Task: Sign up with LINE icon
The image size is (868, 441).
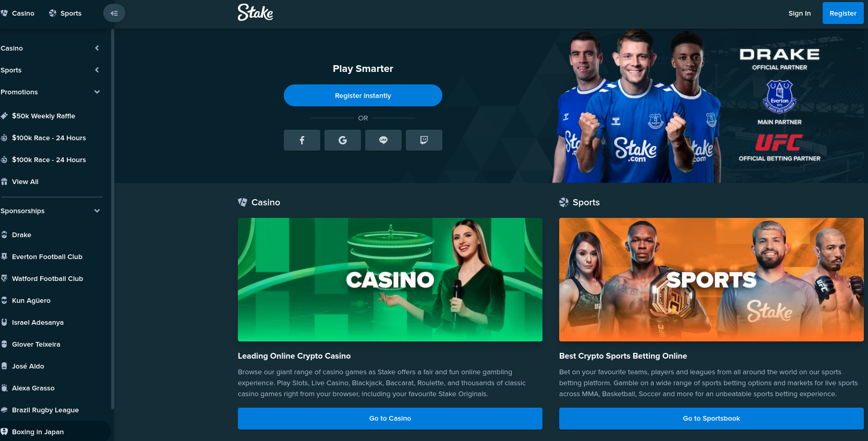Action: (x=383, y=140)
